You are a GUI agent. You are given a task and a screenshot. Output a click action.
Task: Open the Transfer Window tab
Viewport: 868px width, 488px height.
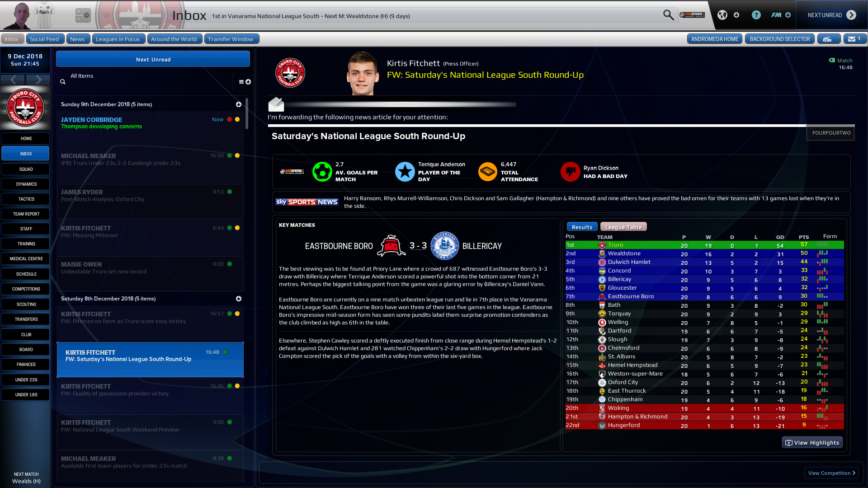tap(231, 39)
